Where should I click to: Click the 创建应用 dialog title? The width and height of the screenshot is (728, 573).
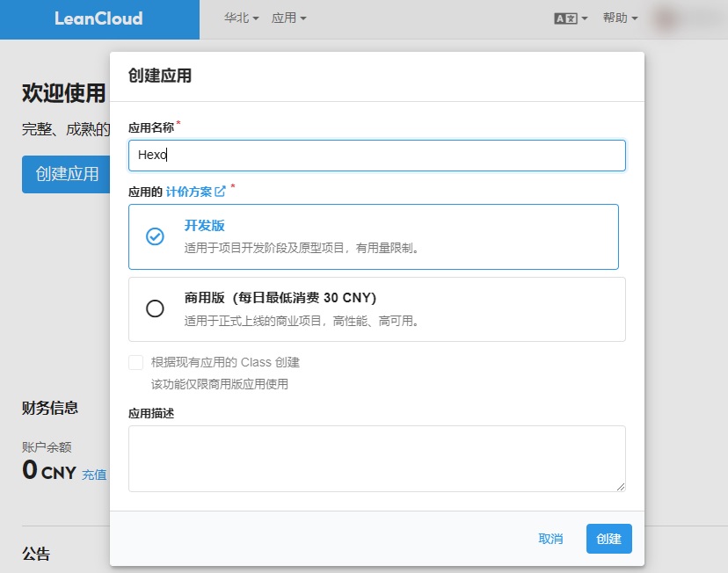pos(160,76)
